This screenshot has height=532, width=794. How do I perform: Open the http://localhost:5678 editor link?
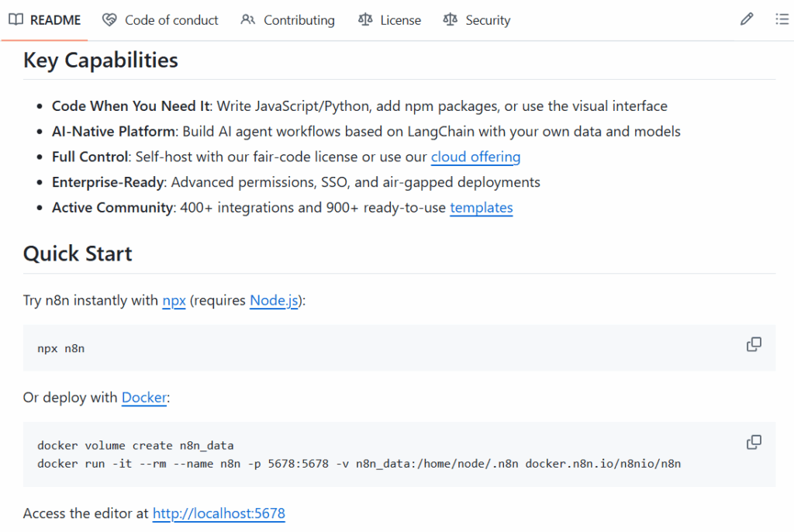[x=219, y=513]
